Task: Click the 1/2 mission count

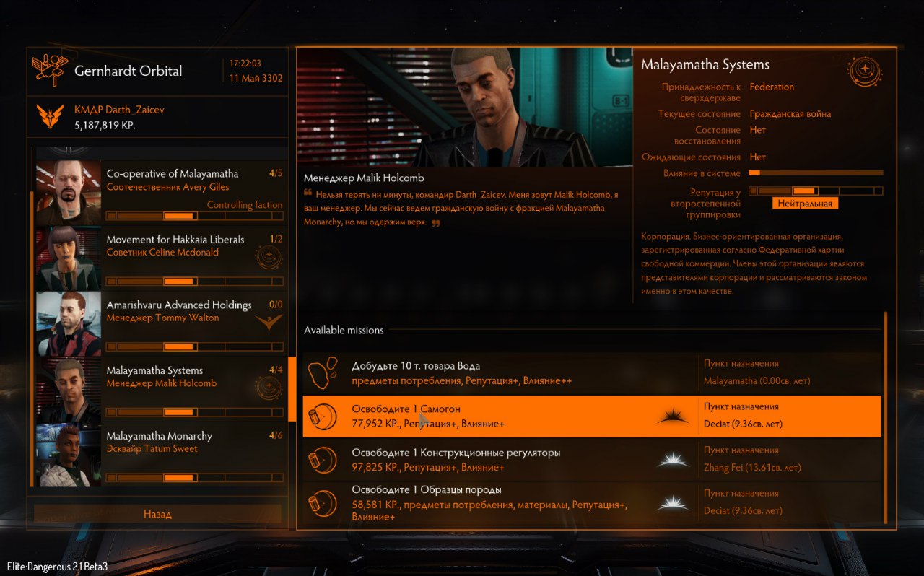Action: pyautogui.click(x=276, y=239)
